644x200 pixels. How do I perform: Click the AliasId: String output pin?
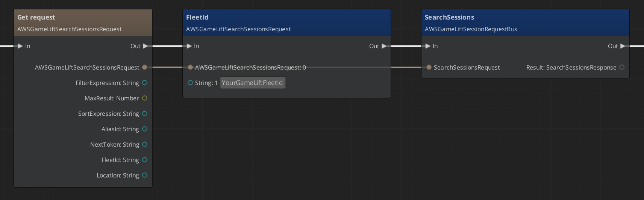pyautogui.click(x=145, y=129)
